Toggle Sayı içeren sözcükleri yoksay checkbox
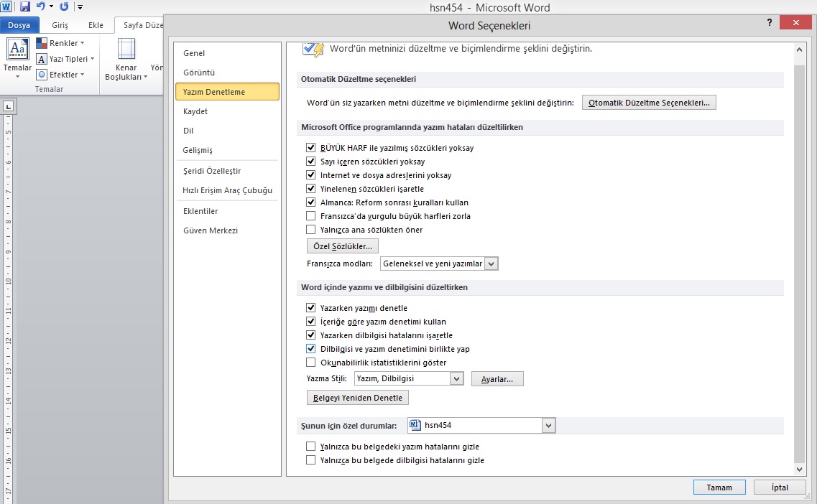The width and height of the screenshot is (817, 504). click(x=311, y=162)
